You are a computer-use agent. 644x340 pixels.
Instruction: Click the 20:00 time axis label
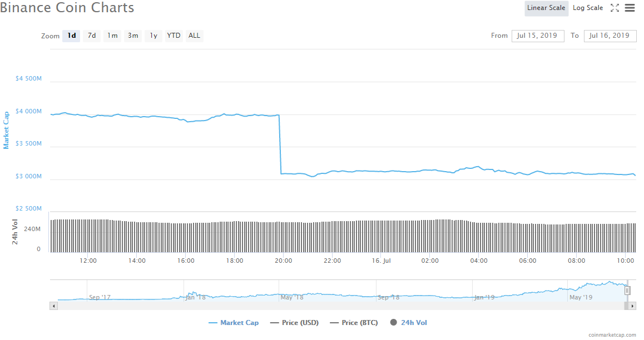click(x=284, y=261)
